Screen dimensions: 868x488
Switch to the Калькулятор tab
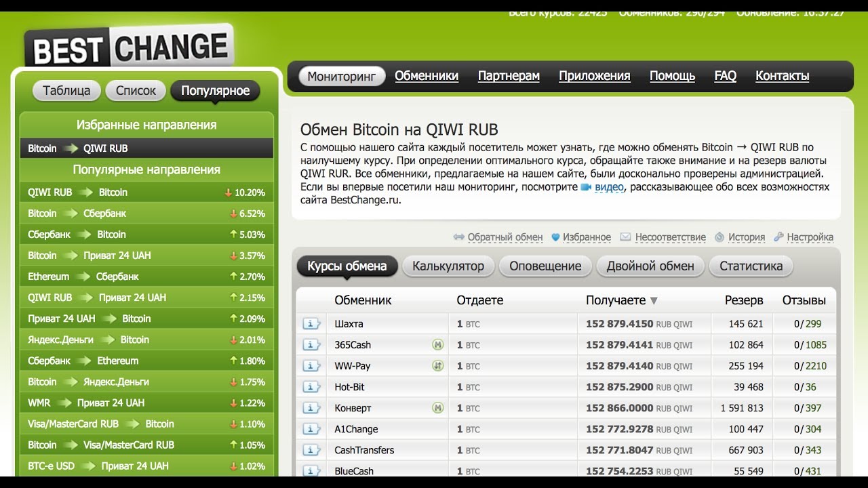tap(448, 266)
